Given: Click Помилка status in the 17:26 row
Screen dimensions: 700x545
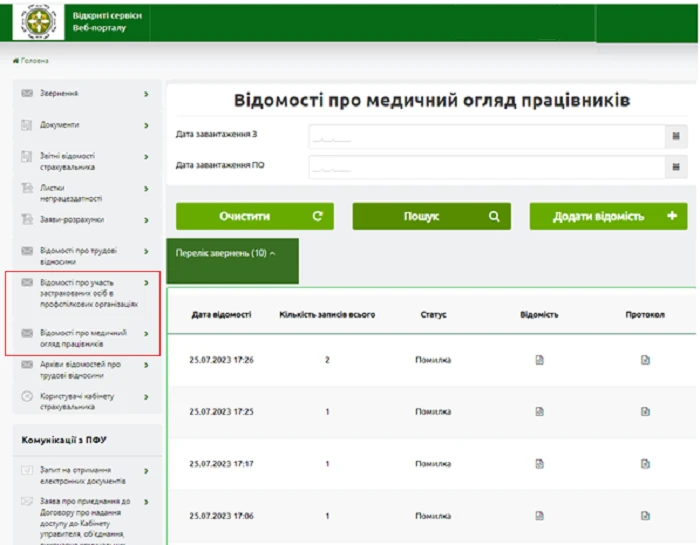Looking at the screenshot, I should 433,360.
